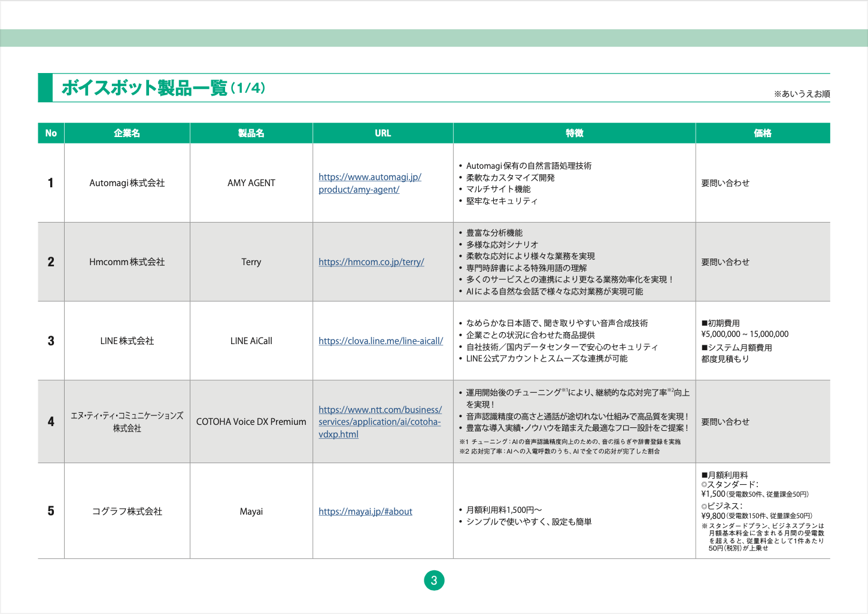868x614 pixels.
Task: Click the row number 2 cell
Action: tap(51, 262)
